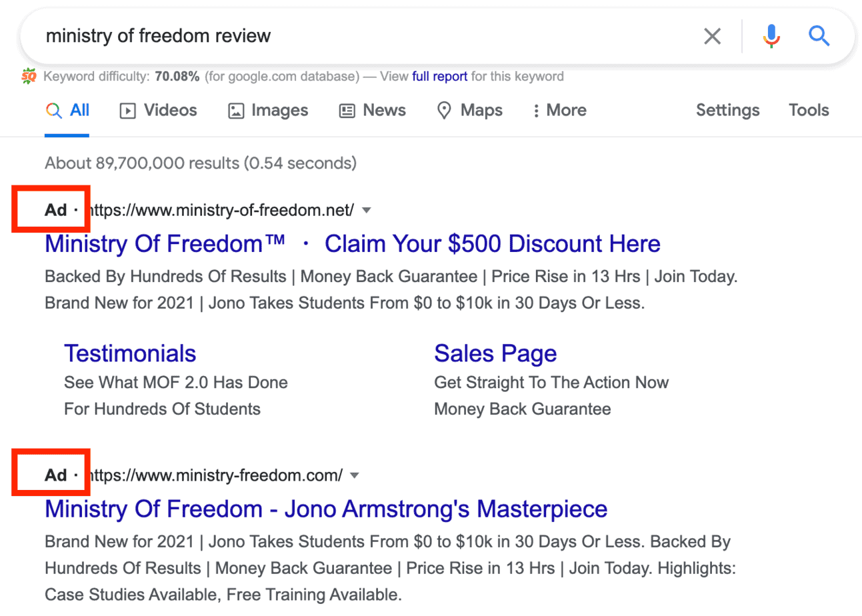
Task: Open search Tools
Action: point(809,111)
